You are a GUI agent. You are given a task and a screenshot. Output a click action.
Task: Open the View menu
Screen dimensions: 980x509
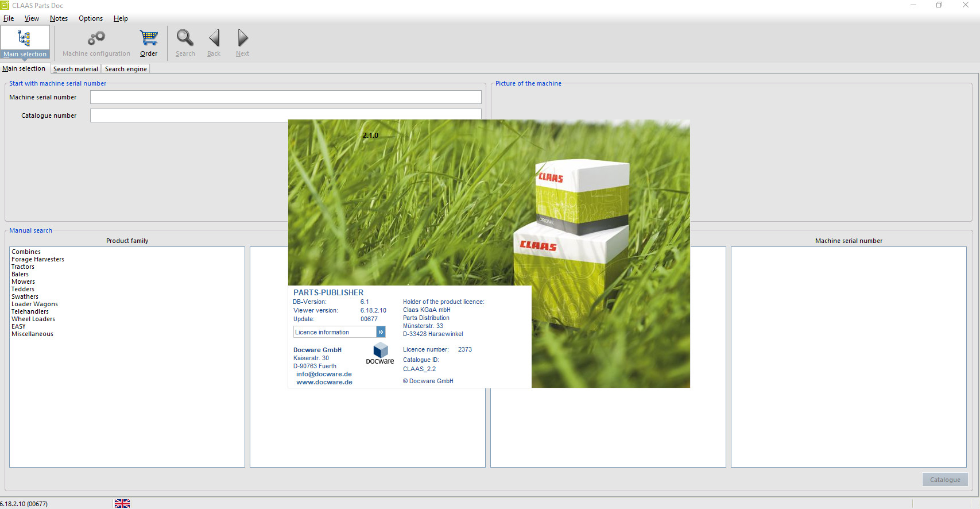point(32,18)
